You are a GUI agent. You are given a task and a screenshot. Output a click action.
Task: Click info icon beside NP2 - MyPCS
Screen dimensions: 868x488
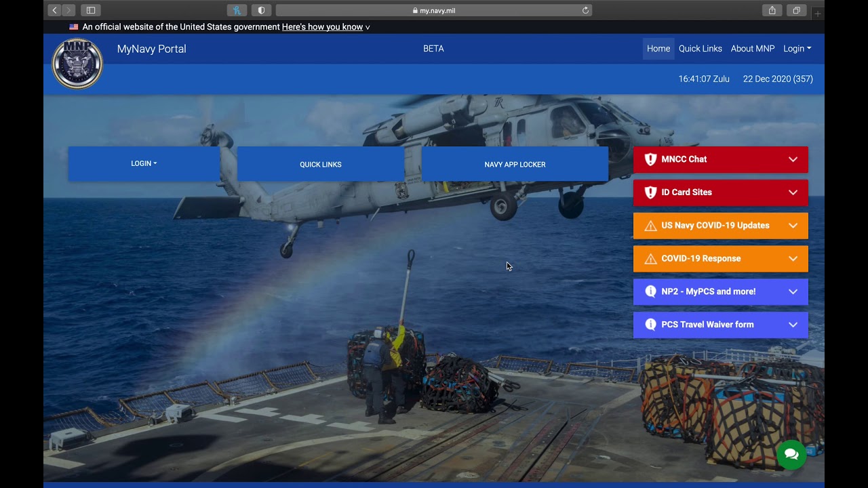click(x=650, y=291)
